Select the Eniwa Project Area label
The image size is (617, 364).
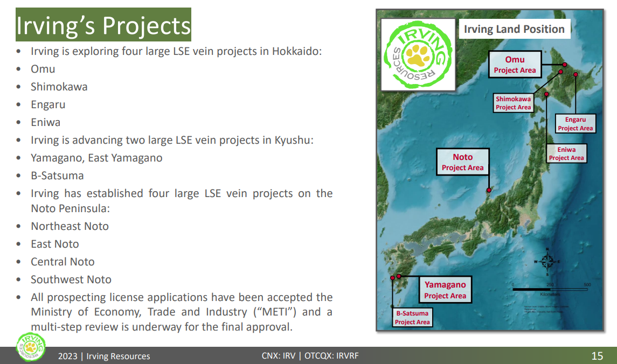(x=566, y=153)
